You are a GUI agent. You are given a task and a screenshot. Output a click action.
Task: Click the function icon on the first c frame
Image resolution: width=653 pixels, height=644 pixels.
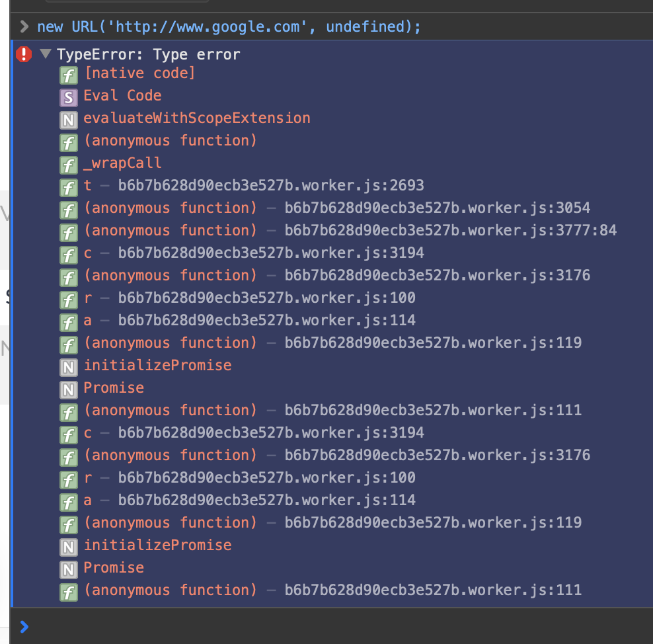coord(68,255)
